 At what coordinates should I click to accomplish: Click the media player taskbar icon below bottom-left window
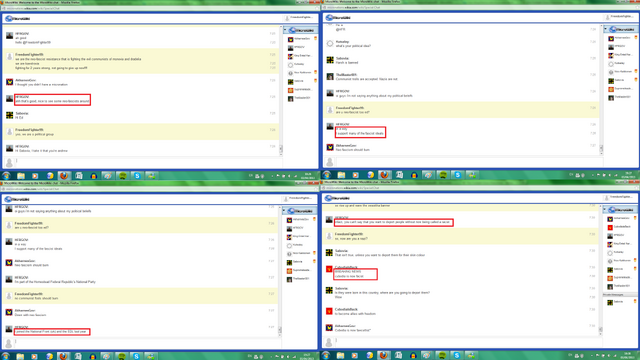pos(34,356)
